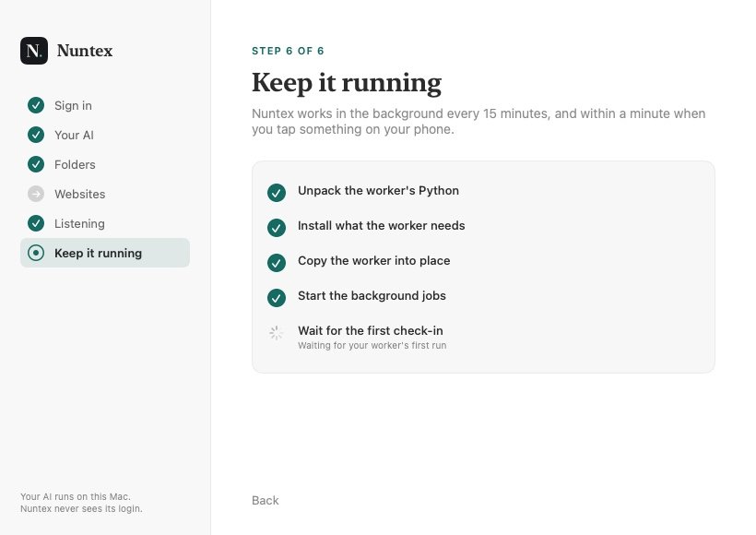Click checkmark beside Unpack the worker's Python
The height and width of the screenshot is (535, 756).
[x=277, y=193]
